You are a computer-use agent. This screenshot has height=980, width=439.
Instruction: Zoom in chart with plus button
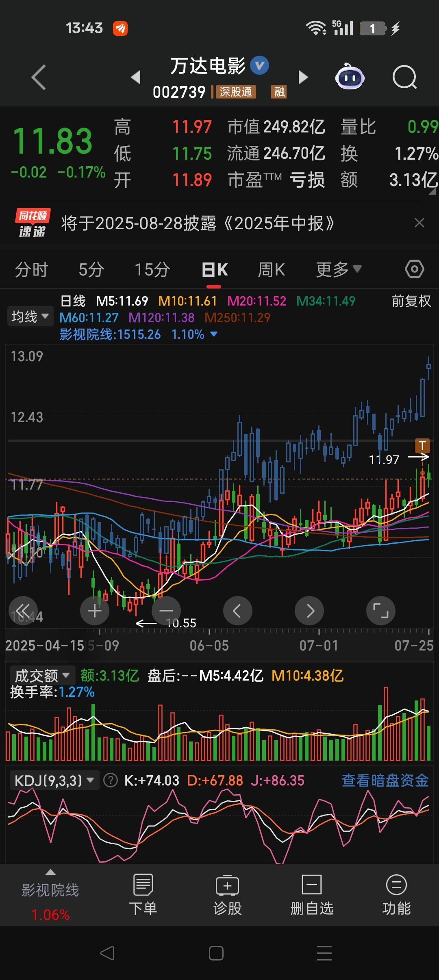pos(95,611)
